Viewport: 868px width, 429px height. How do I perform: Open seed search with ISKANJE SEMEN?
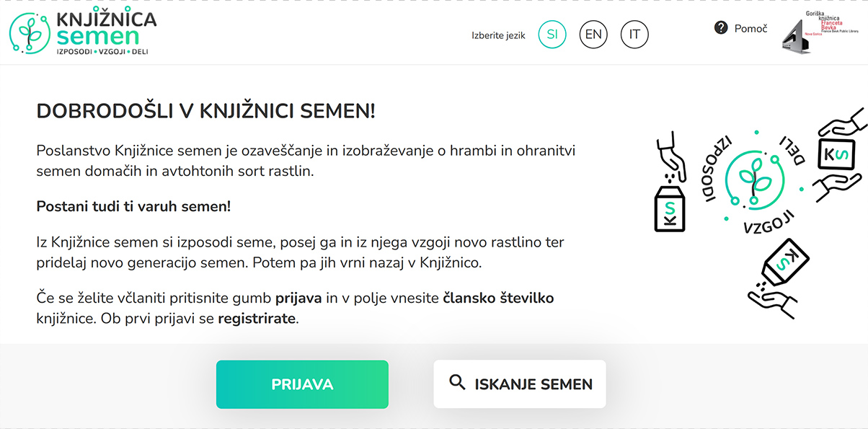pos(519,384)
